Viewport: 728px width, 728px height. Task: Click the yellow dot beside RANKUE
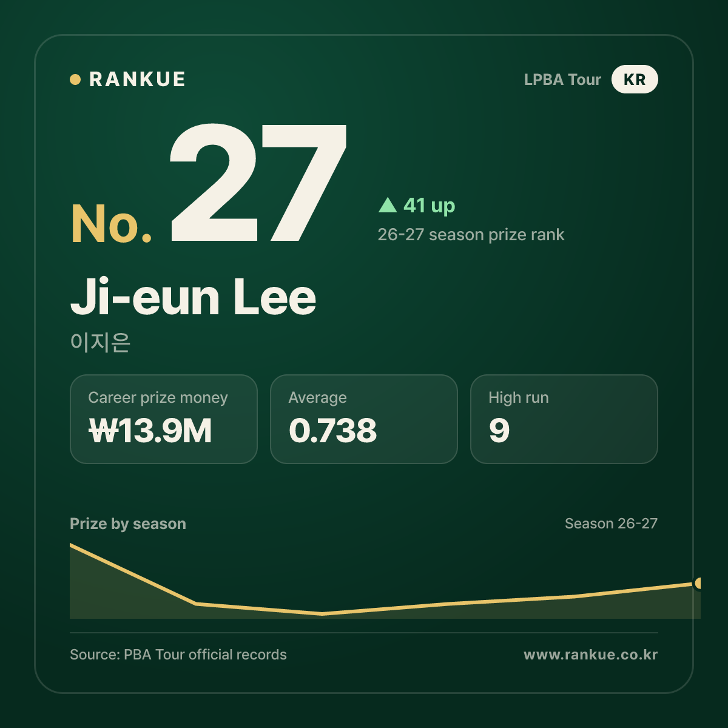(x=75, y=79)
